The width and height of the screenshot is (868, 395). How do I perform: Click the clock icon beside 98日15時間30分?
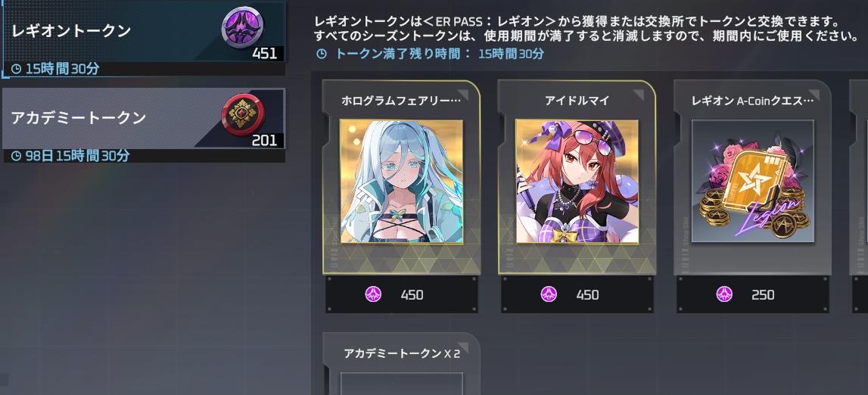pos(16,157)
